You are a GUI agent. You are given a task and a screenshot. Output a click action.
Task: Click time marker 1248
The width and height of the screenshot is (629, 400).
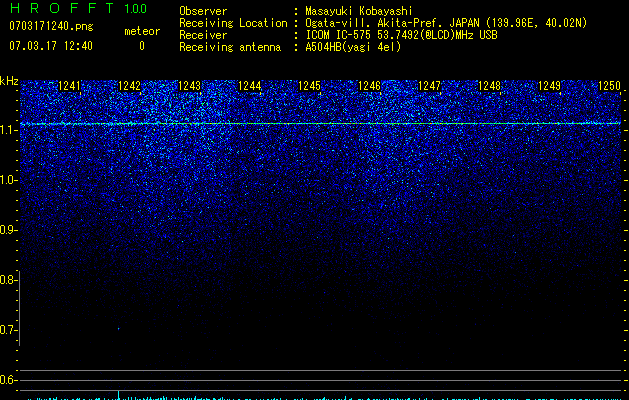coord(489,86)
